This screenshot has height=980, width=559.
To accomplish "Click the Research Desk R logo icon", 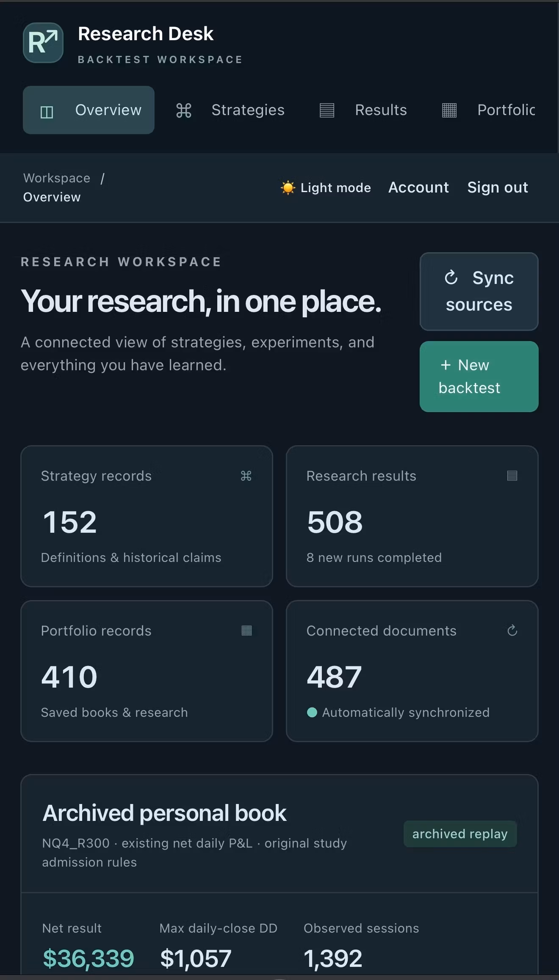I will [x=43, y=43].
